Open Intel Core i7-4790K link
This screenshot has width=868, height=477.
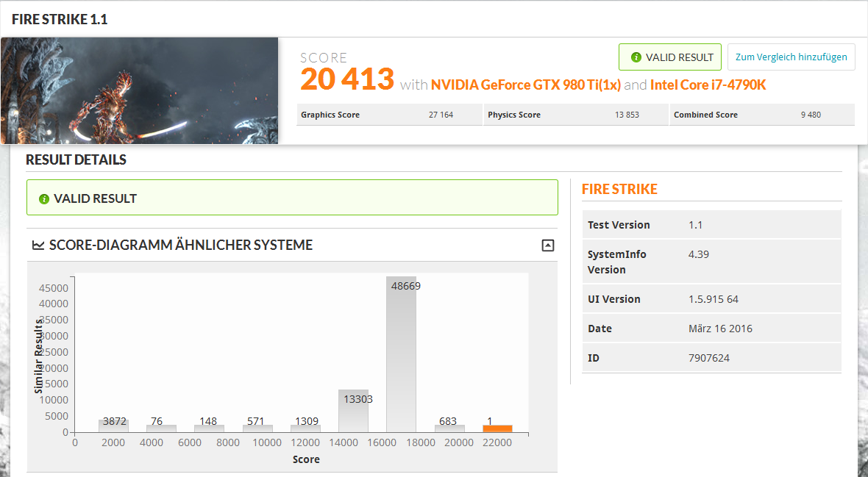708,85
